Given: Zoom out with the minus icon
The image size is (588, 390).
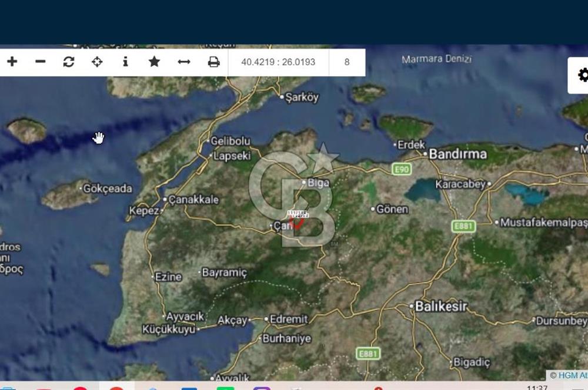Looking at the screenshot, I should point(40,62).
